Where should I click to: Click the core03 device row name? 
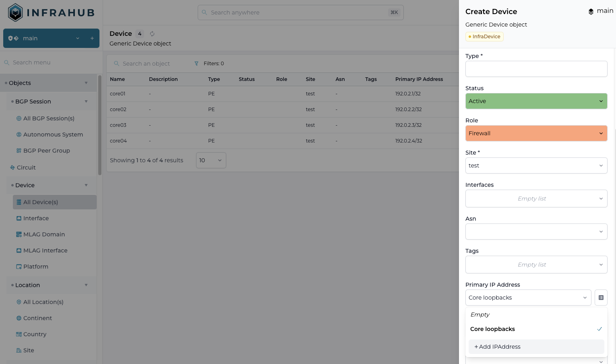coord(118,125)
